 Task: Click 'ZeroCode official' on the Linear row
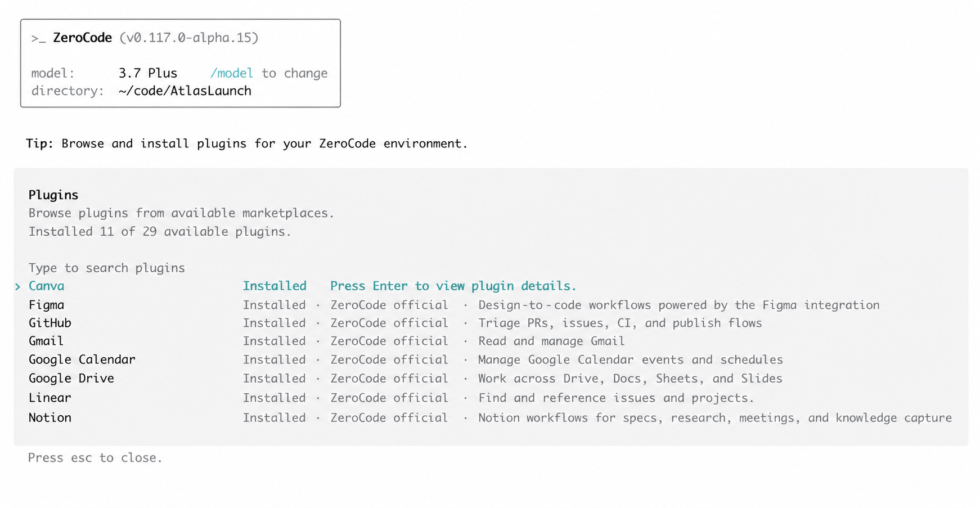(389, 398)
